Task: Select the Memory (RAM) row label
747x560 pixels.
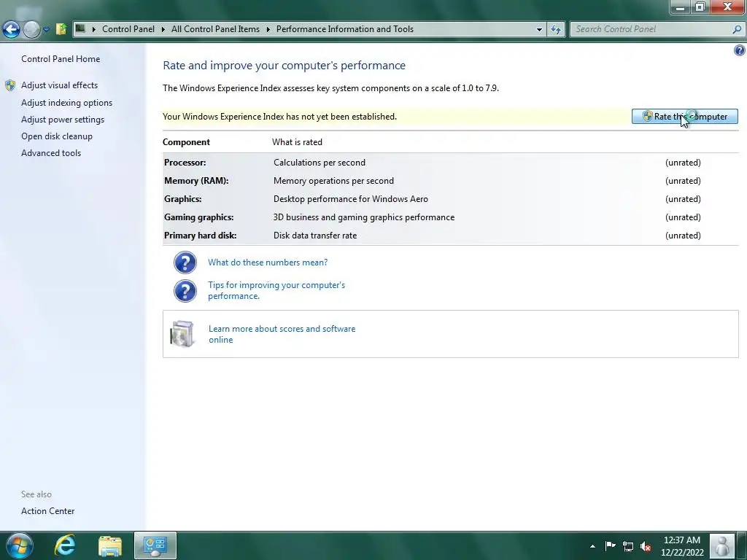Action: pos(196,181)
